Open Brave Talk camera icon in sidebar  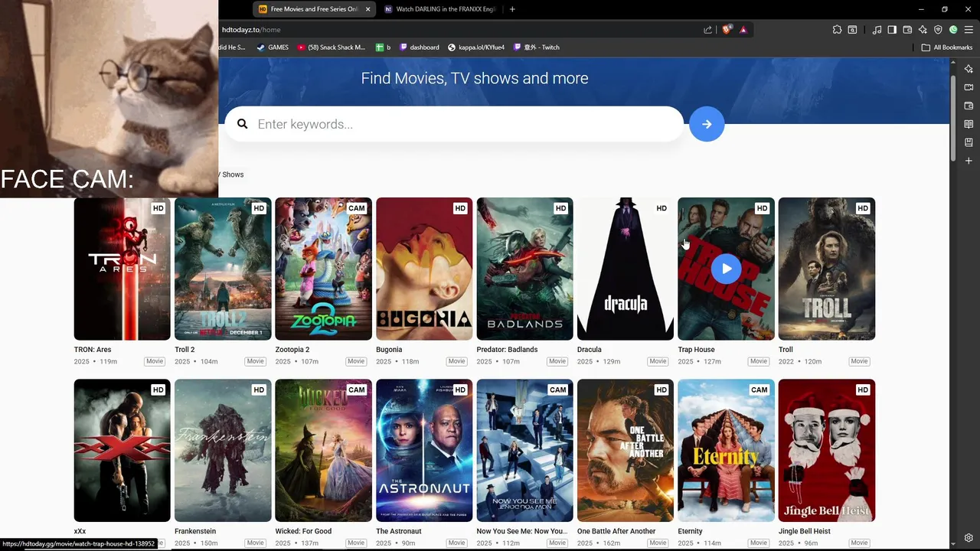click(x=969, y=87)
